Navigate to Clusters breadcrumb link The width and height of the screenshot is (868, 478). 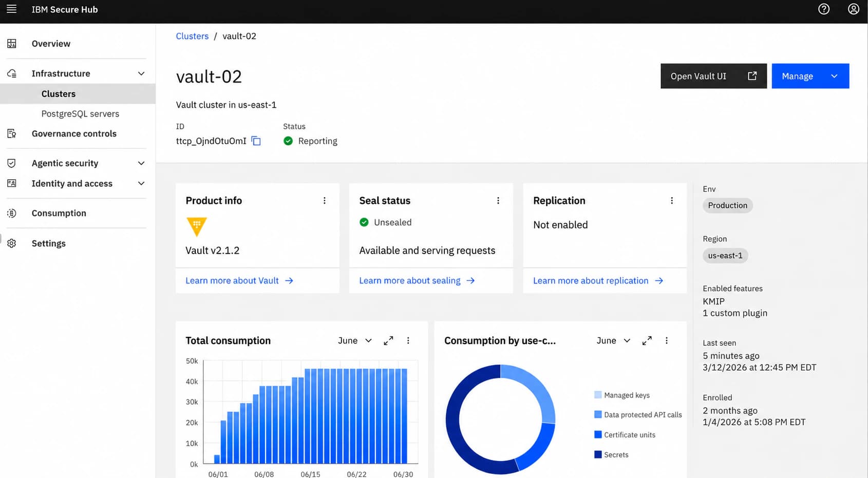point(192,36)
